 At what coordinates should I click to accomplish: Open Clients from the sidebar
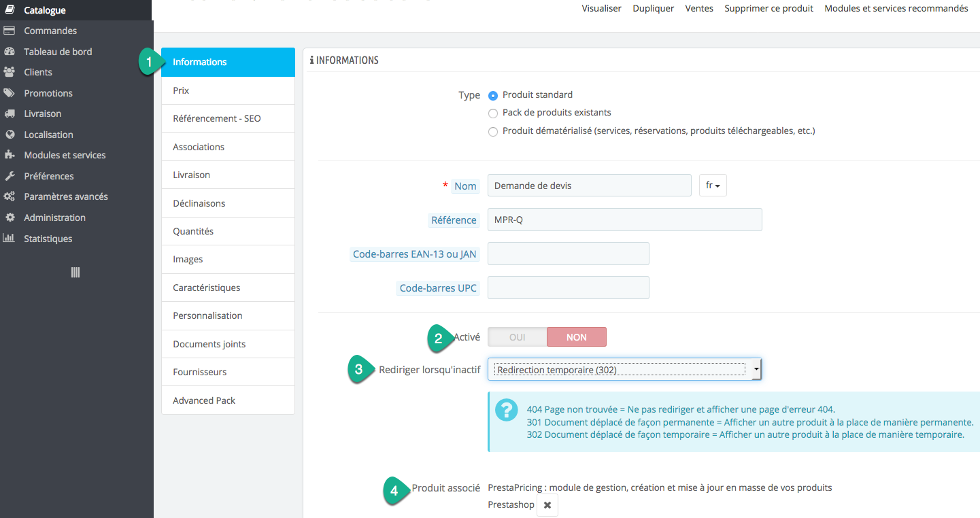[x=39, y=72]
